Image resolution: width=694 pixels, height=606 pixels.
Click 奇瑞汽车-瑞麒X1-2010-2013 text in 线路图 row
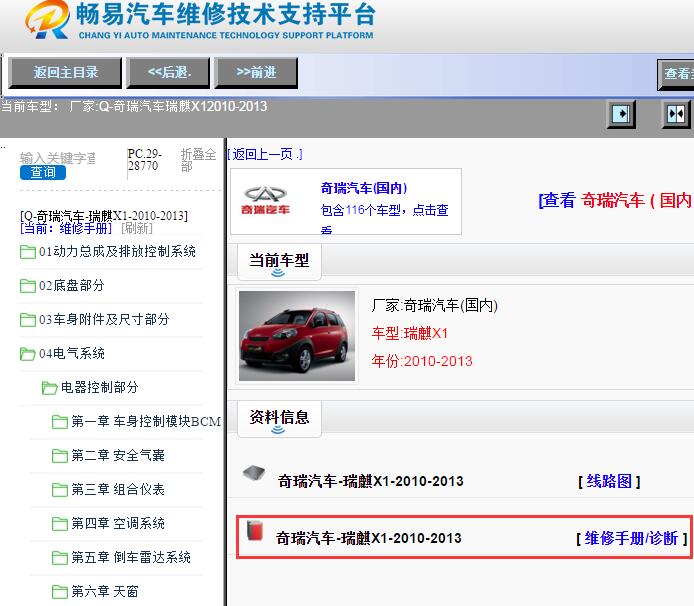click(x=371, y=481)
